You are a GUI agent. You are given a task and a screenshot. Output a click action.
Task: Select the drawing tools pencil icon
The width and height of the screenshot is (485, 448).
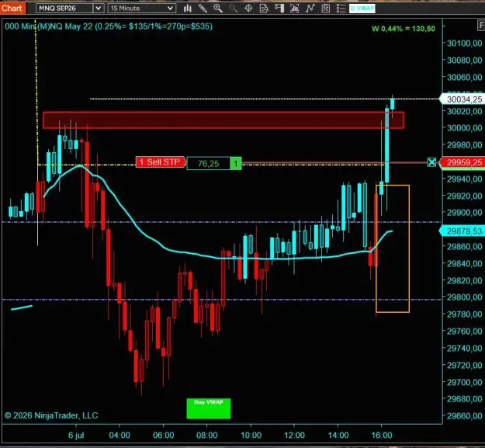pos(203,9)
